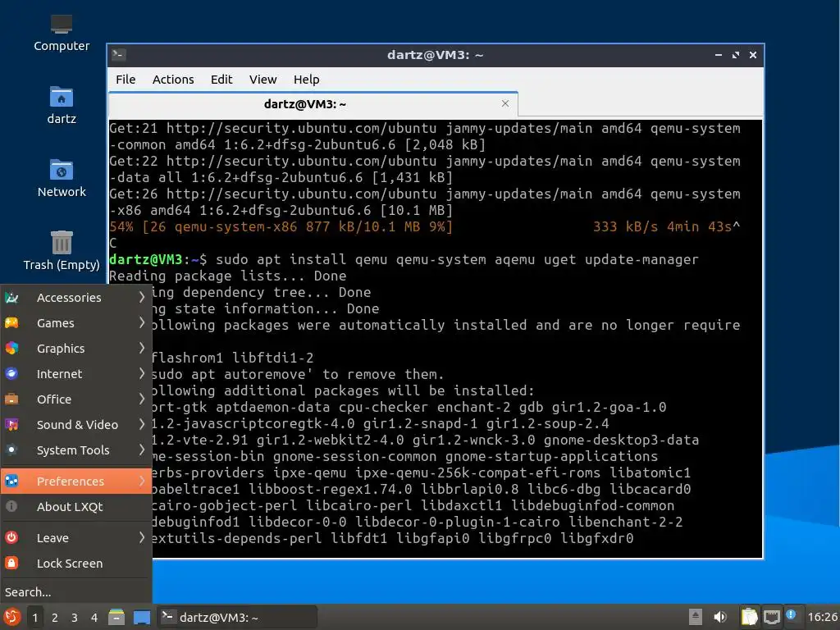Click the About LXQt info icon
The width and height of the screenshot is (840, 630).
pyautogui.click(x=11, y=507)
